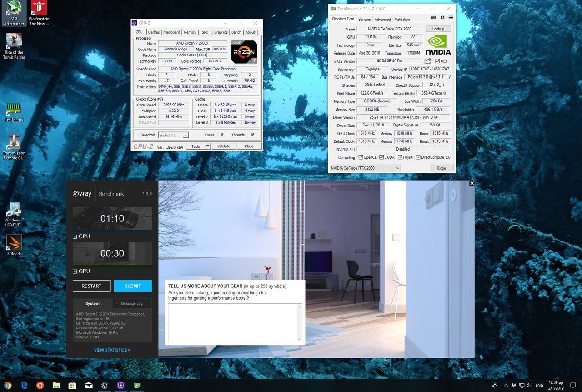Image resolution: width=582 pixels, height=392 pixels.
Task: Open File Explorer from the taskbar
Action: coord(56,385)
